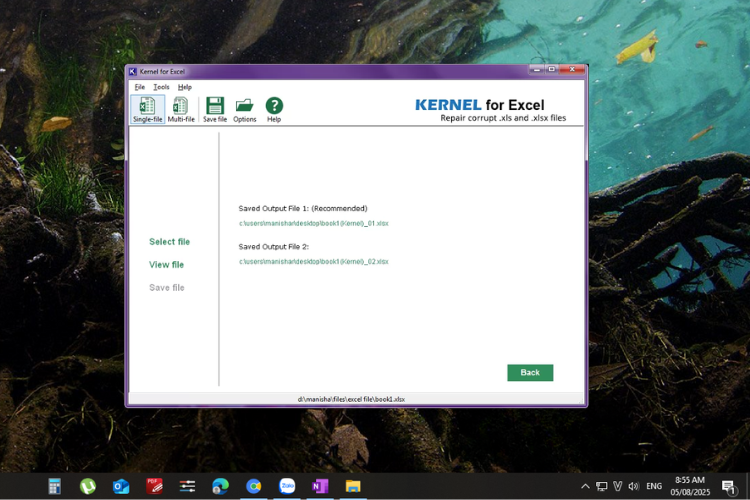Click the green Back button
The image size is (750, 500).
tap(530, 373)
